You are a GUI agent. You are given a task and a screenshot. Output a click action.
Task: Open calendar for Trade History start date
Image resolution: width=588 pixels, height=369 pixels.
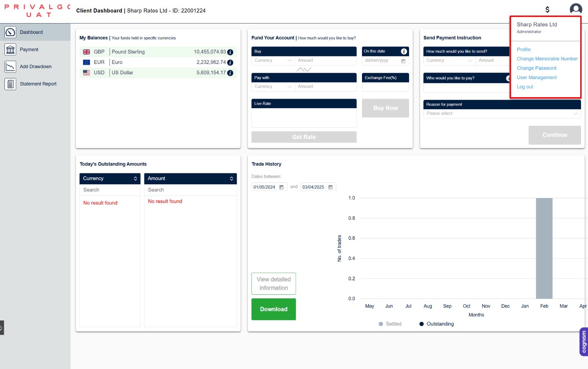(x=282, y=187)
